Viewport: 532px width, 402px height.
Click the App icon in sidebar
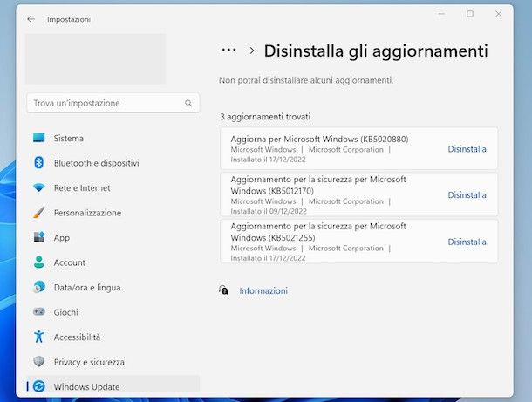point(39,237)
